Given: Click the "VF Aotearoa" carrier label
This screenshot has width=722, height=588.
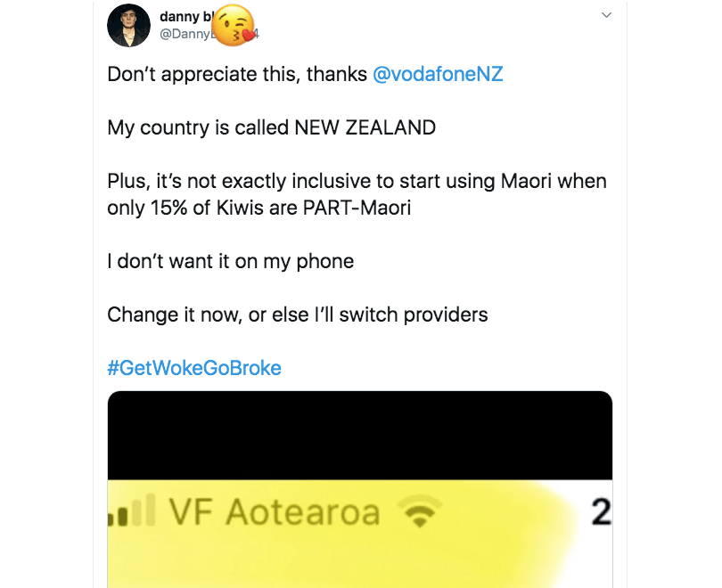Looking at the screenshot, I should click(x=275, y=512).
